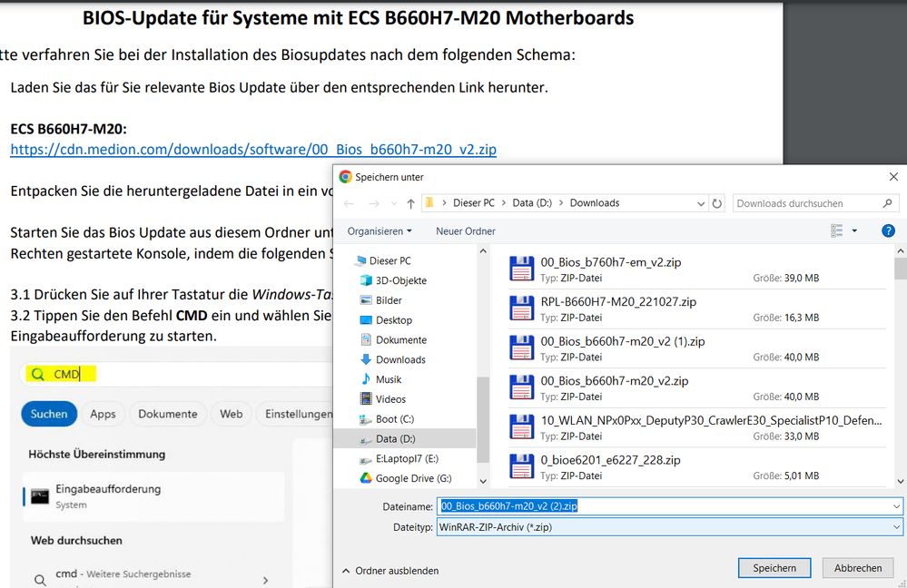The image size is (907, 588).
Task: Switch to the Dokumente search tab
Action: point(167,414)
